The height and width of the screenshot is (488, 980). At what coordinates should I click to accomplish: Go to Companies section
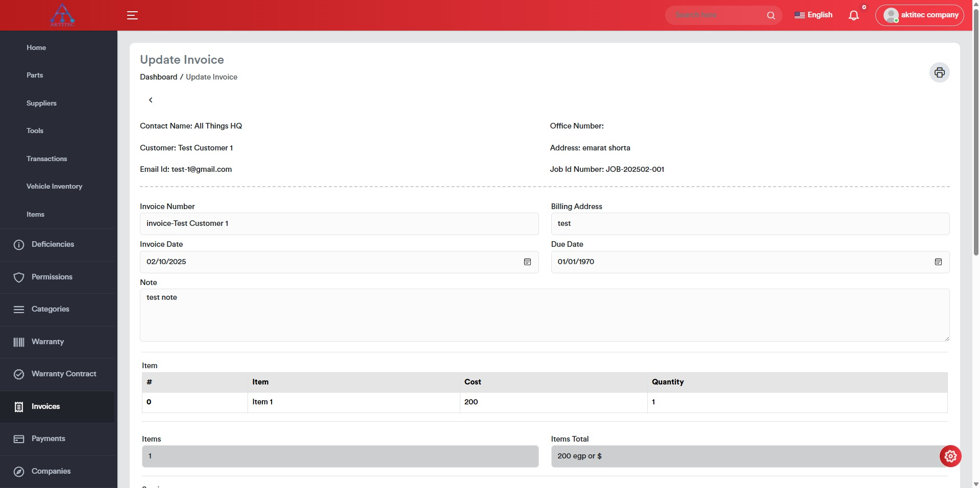point(51,471)
